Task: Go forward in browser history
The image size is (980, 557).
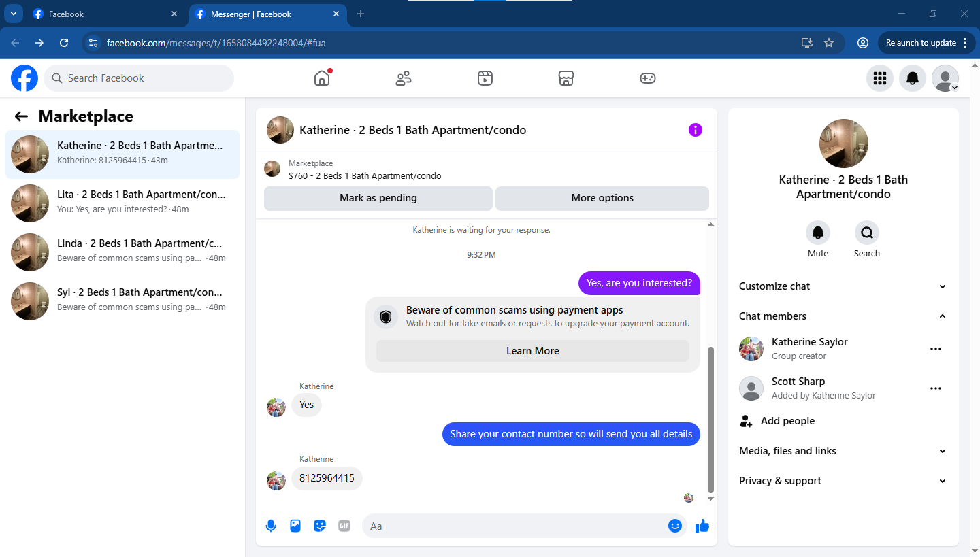Action: (x=39, y=43)
